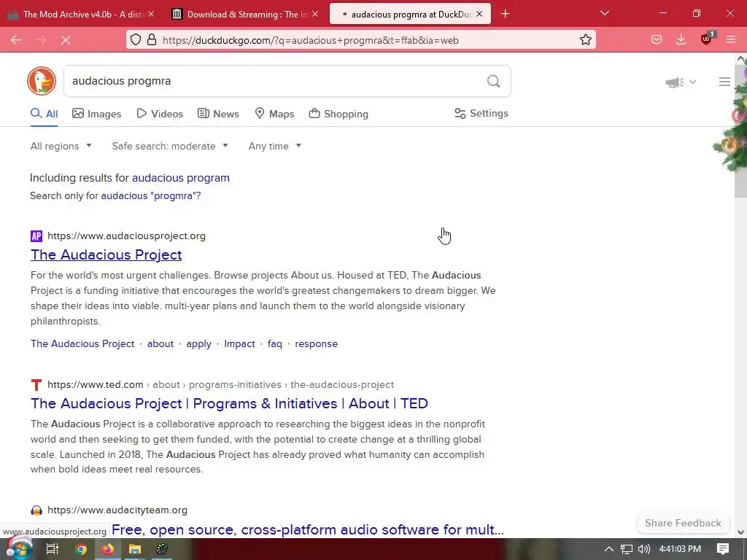
Task: Close the Download & Streaming tab
Action: (315, 14)
